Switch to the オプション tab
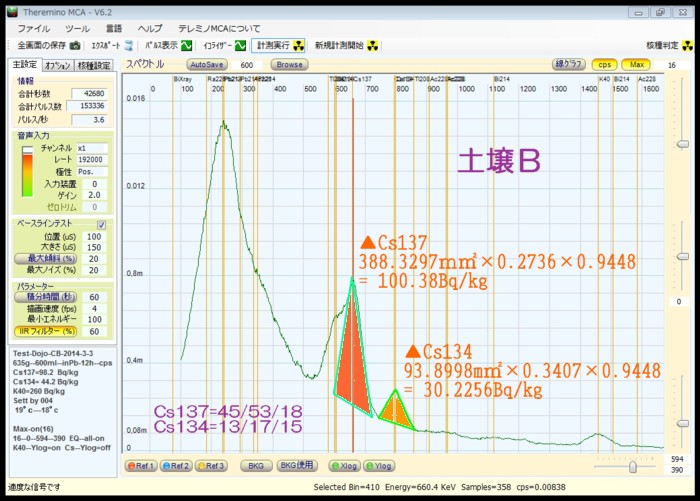Viewport: 700px width, 501px height. pos(58,66)
